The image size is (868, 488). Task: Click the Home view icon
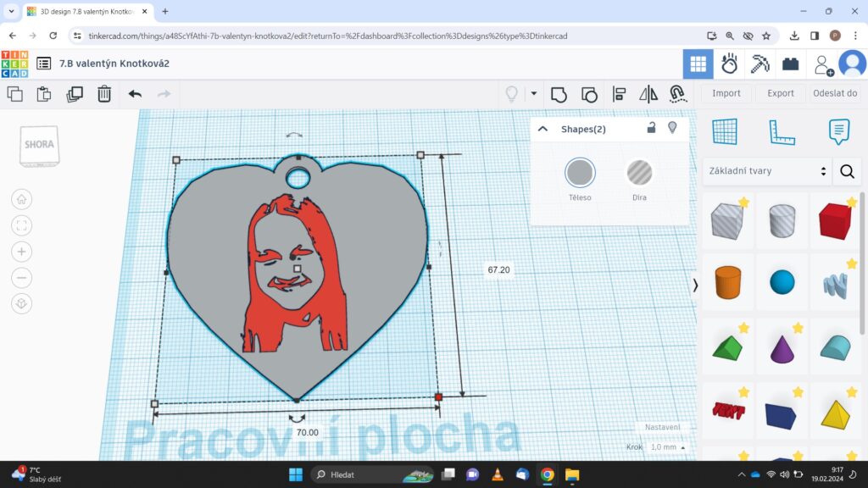[x=21, y=199]
